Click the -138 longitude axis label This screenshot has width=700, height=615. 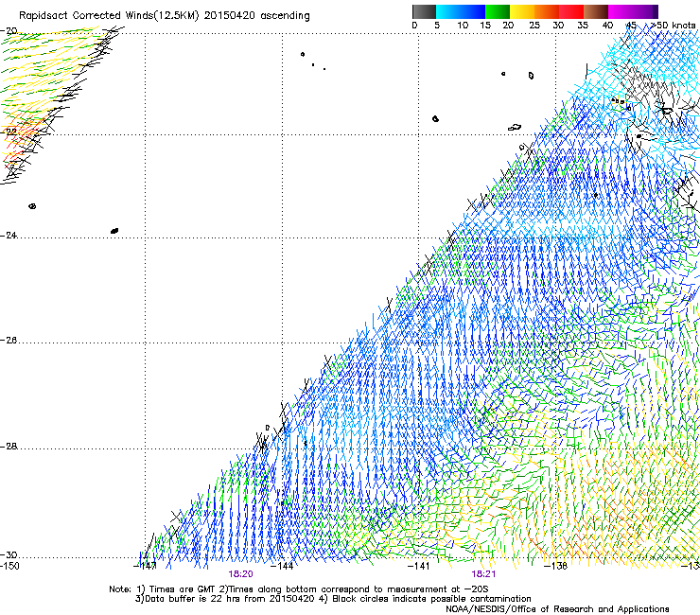pyautogui.click(x=556, y=567)
